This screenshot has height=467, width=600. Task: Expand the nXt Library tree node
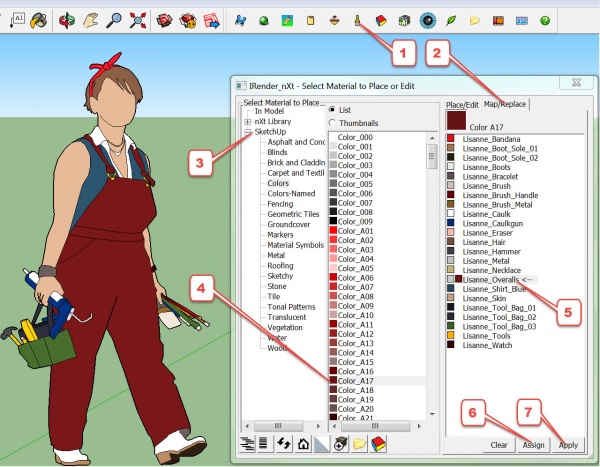tap(247, 121)
